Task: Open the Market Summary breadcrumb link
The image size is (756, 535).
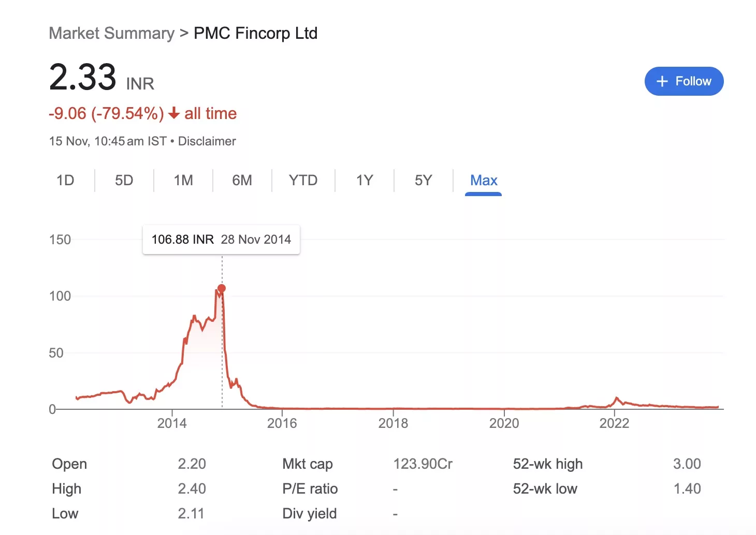Action: click(x=112, y=33)
